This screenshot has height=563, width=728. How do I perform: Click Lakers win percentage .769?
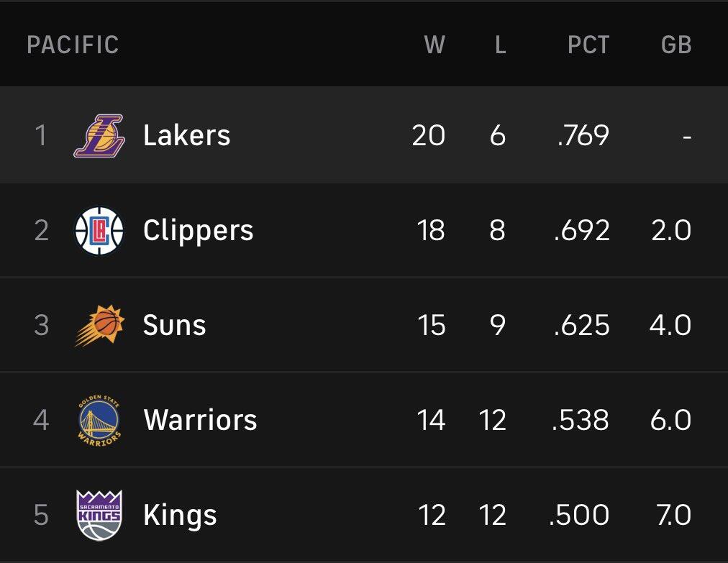click(x=583, y=135)
